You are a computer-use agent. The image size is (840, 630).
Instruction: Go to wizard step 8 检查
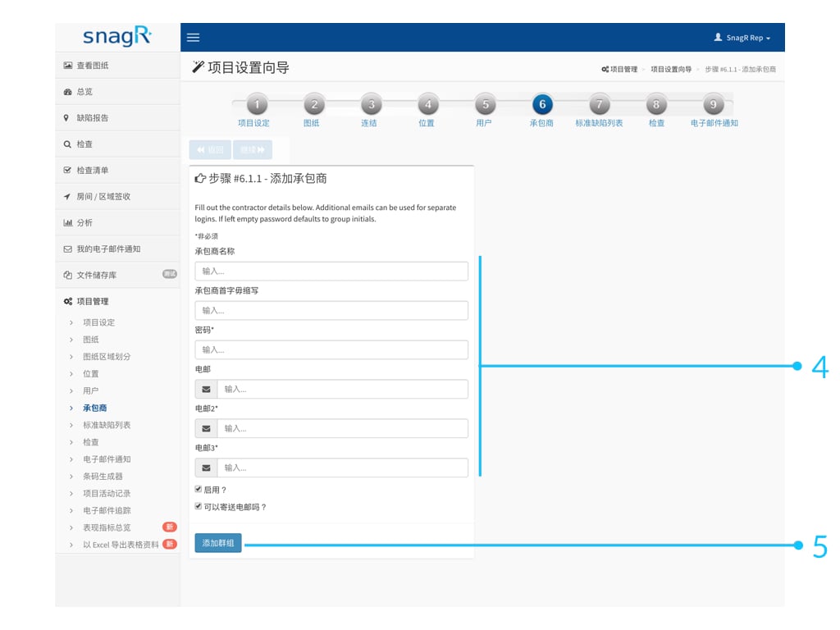click(656, 104)
